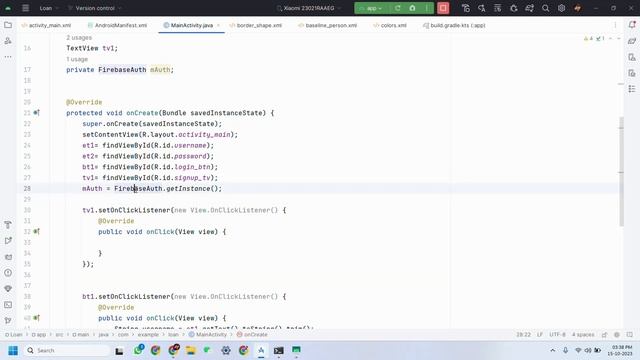This screenshot has width=640, height=360.
Task: Open WhatsApp from the taskbar
Action: click(x=138, y=350)
